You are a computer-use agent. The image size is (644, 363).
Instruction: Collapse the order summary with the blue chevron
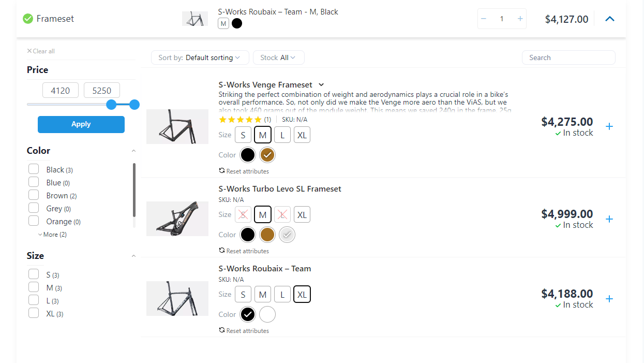609,18
